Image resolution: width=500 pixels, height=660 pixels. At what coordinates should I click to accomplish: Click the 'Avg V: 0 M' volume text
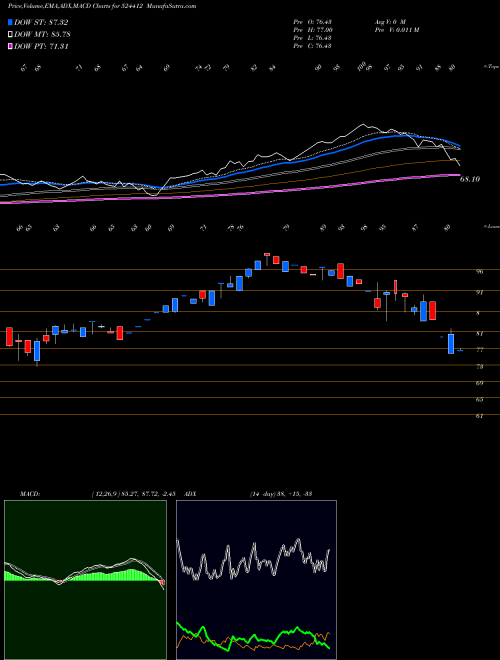pyautogui.click(x=389, y=22)
